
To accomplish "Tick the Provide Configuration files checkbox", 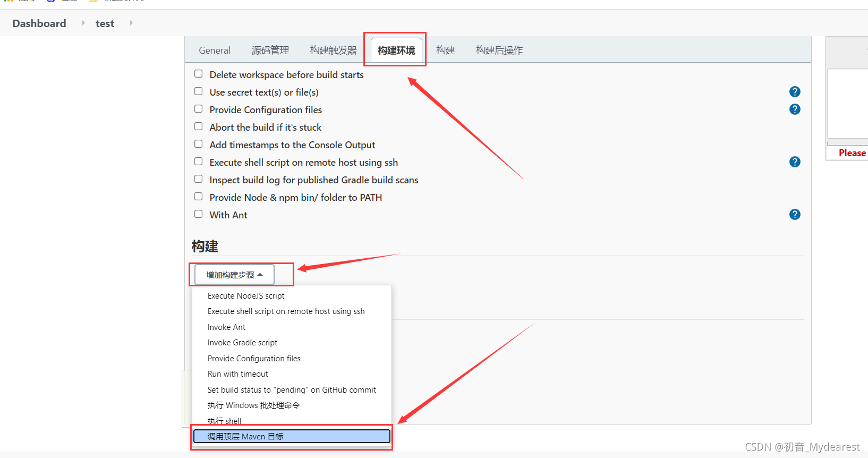I will (199, 109).
